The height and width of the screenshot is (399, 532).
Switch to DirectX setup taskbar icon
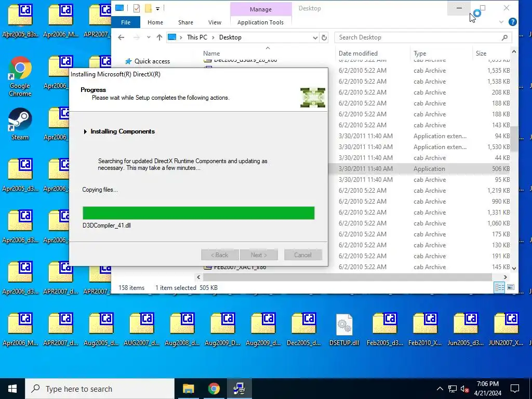240,389
